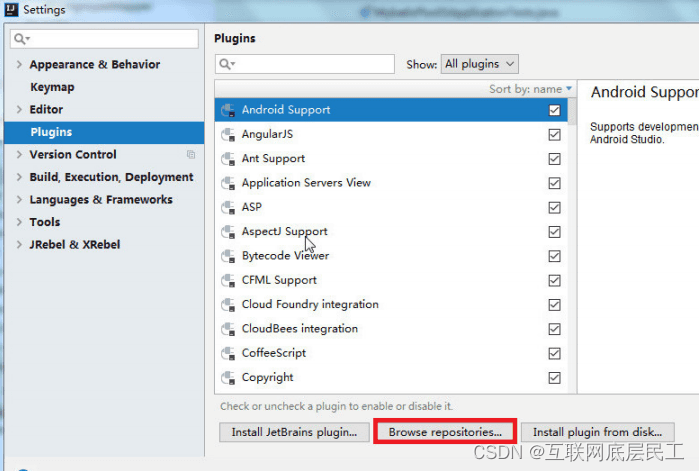Click the Application Servers View plugin icon
699x471 pixels.
[228, 183]
